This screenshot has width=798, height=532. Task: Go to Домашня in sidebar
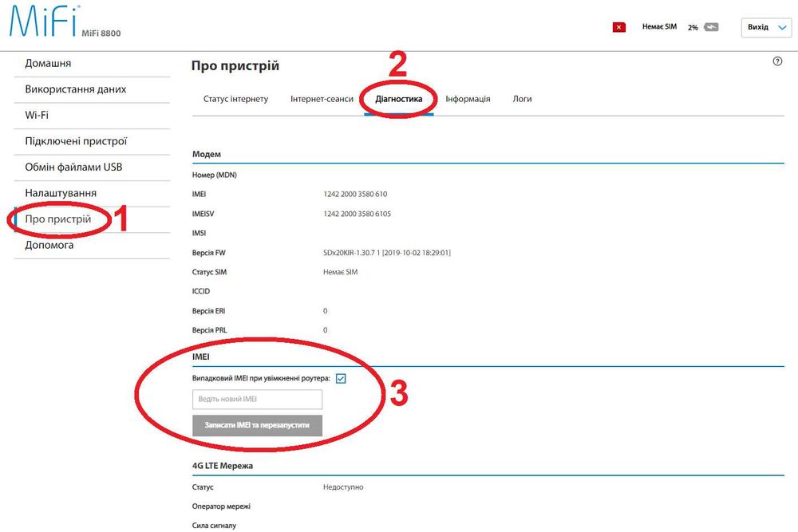(48, 63)
